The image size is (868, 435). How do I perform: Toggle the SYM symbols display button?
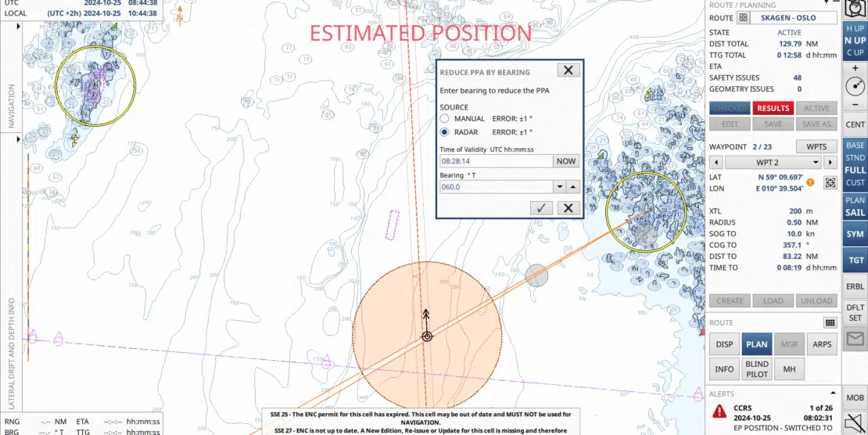pyautogui.click(x=855, y=234)
